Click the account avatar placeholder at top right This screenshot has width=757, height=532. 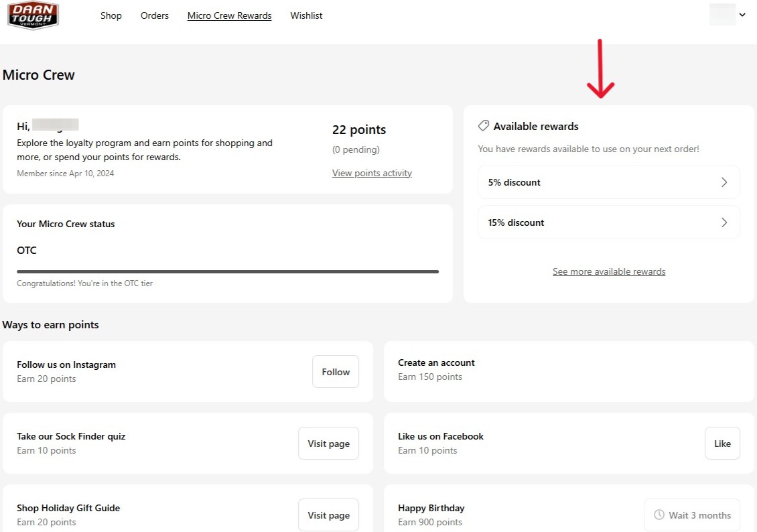coord(722,15)
